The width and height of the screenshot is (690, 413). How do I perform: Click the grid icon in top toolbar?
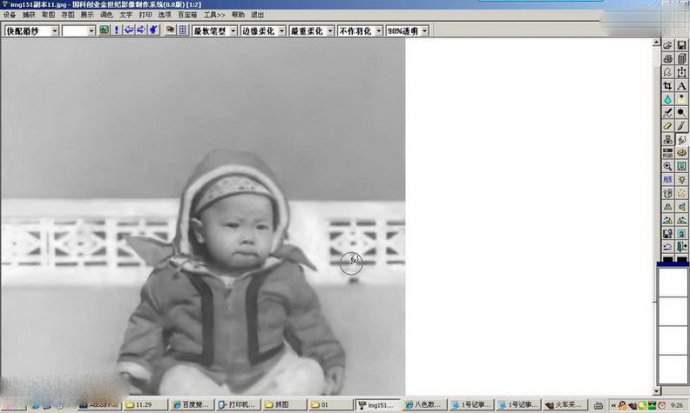click(x=183, y=31)
